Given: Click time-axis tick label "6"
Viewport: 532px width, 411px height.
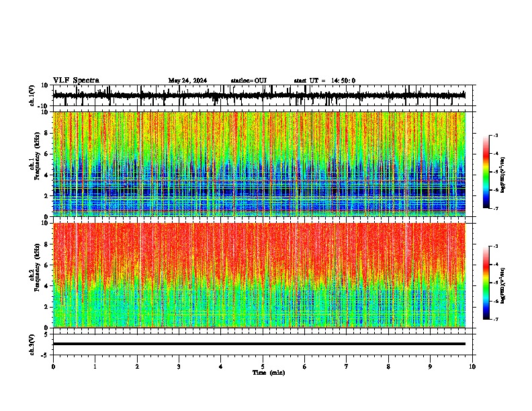Looking at the screenshot, I should (305, 367).
